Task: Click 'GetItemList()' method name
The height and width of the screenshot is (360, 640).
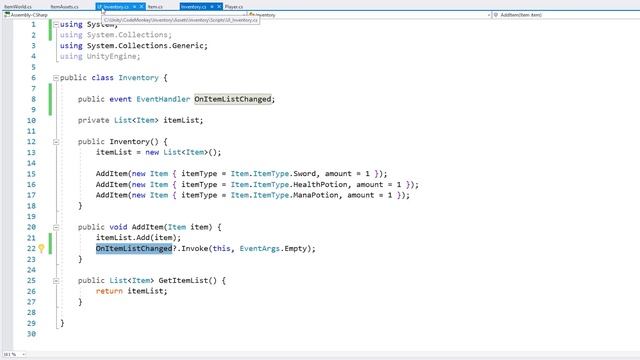Action: click(x=188, y=280)
